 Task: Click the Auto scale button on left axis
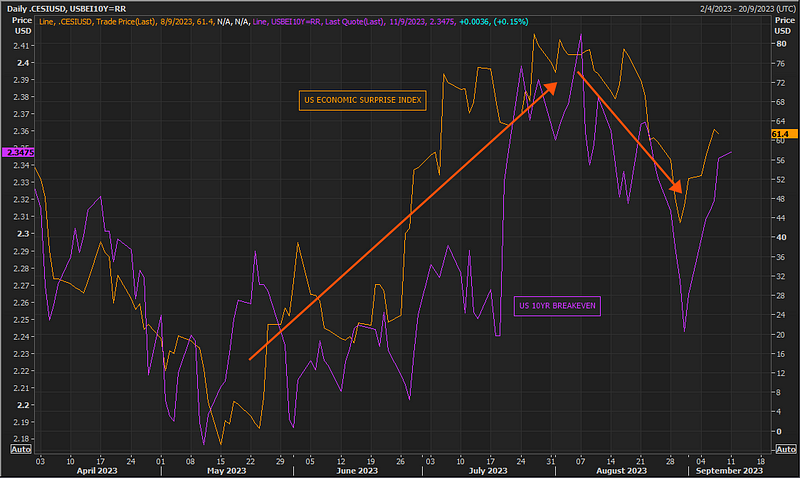coord(21,449)
